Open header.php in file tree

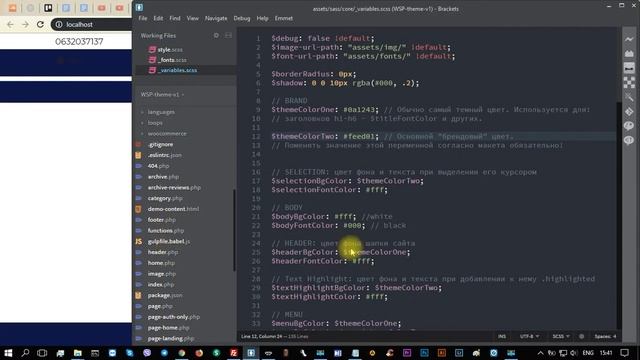[163, 252]
